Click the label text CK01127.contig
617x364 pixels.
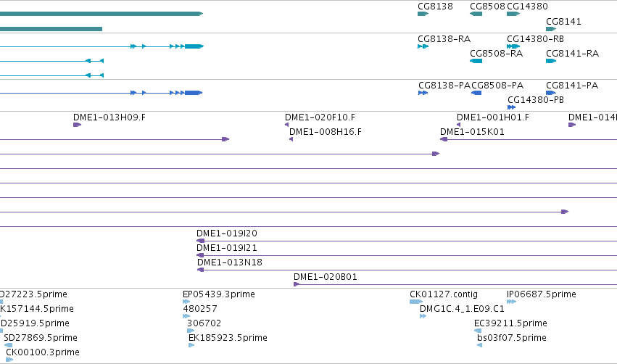tap(444, 294)
